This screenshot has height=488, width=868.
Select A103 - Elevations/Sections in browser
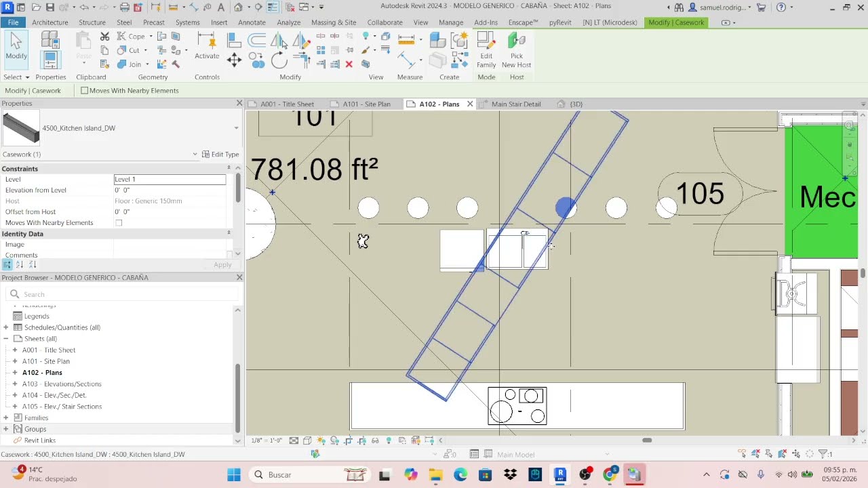[x=62, y=384]
